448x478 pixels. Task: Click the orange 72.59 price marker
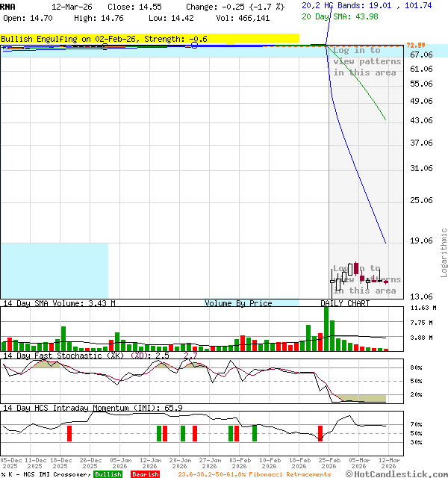tap(415, 46)
